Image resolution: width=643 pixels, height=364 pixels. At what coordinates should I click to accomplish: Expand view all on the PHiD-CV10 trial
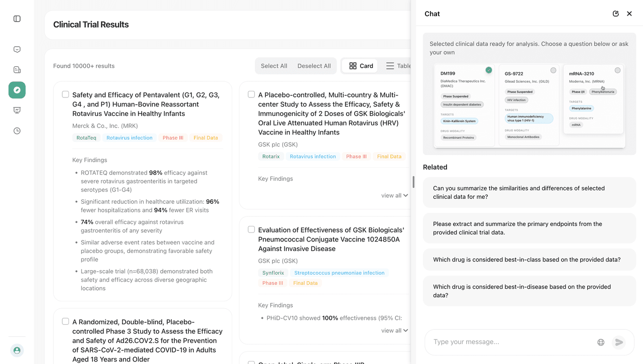(394, 330)
